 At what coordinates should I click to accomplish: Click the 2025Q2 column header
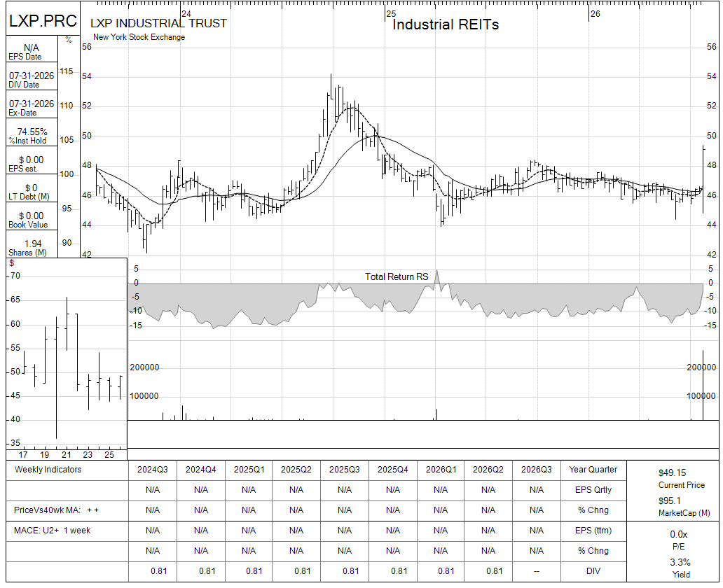tap(296, 470)
